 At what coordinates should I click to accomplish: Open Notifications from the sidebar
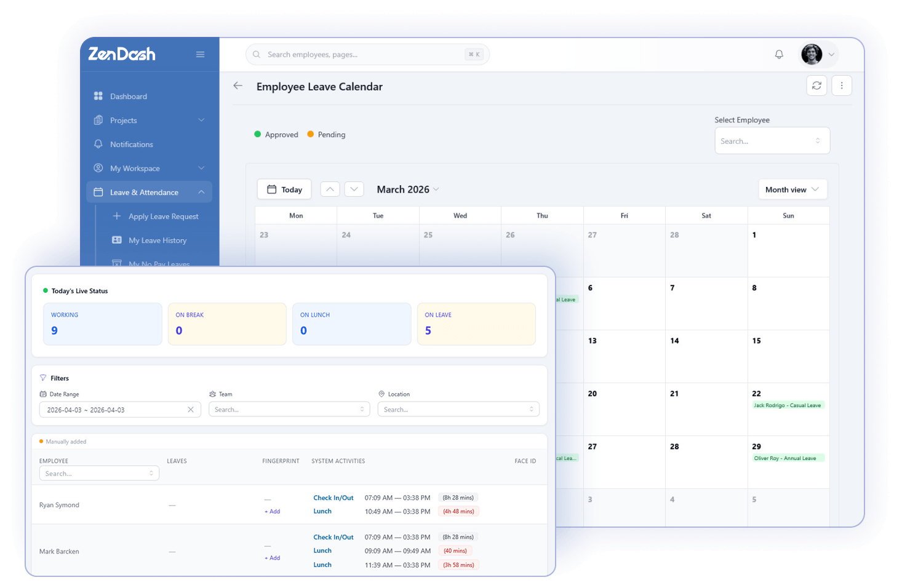pyautogui.click(x=132, y=144)
